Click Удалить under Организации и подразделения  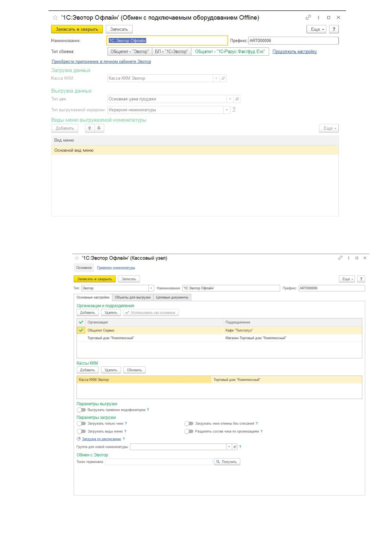tap(111, 313)
